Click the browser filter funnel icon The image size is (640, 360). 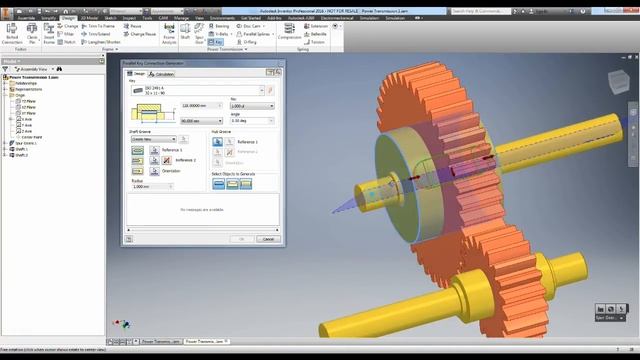[5, 69]
